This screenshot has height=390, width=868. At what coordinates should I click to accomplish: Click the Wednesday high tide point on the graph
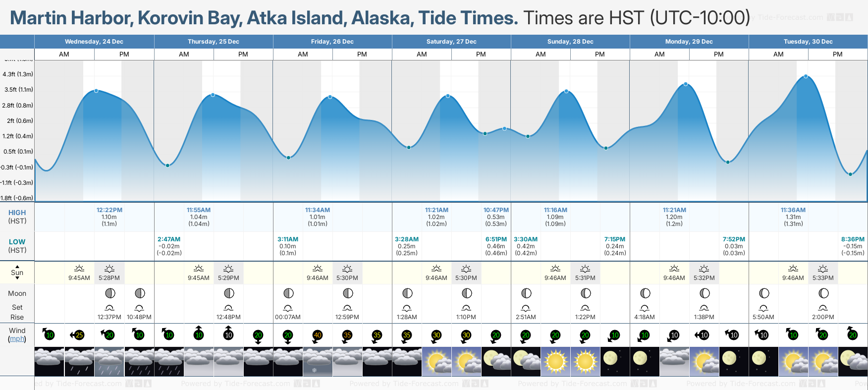click(x=96, y=91)
